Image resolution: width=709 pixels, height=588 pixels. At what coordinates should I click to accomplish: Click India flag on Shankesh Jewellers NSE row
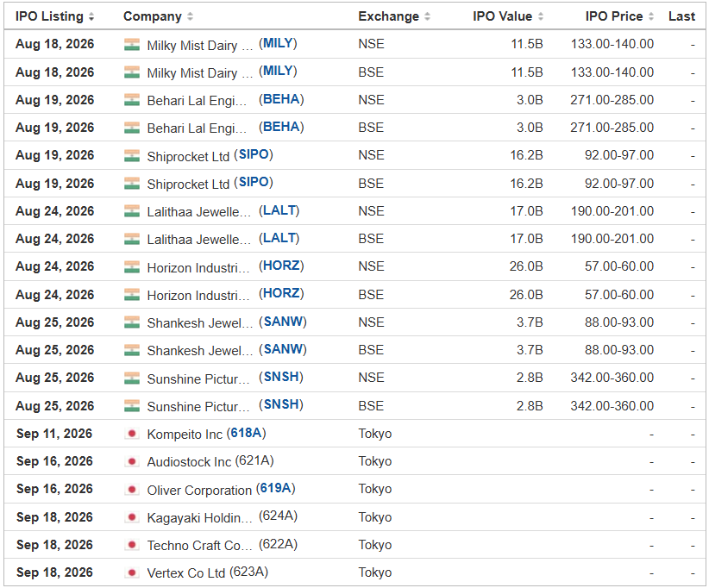[x=132, y=322]
